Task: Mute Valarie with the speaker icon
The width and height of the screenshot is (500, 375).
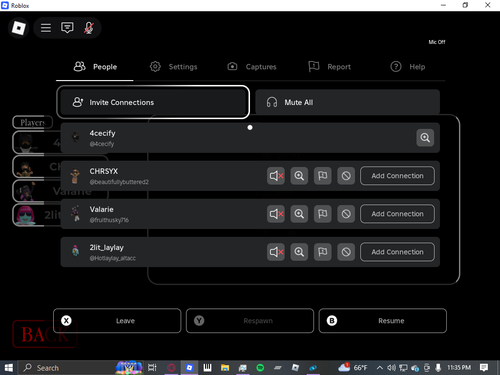Action: tap(276, 214)
